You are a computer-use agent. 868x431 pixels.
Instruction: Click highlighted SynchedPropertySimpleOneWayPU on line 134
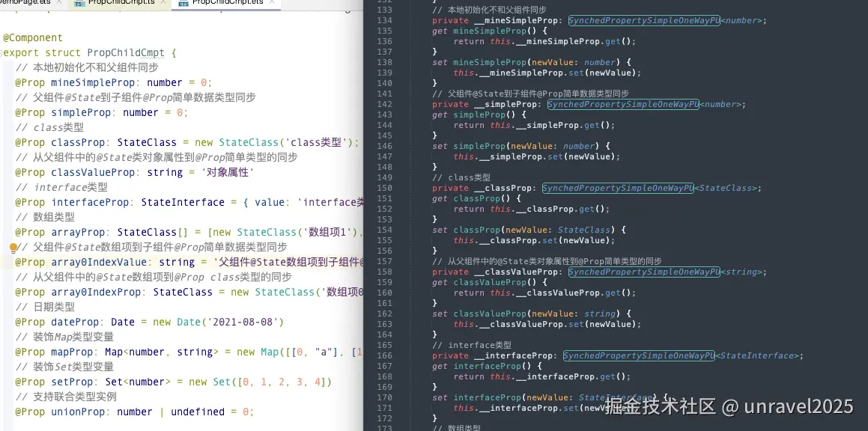pos(644,20)
